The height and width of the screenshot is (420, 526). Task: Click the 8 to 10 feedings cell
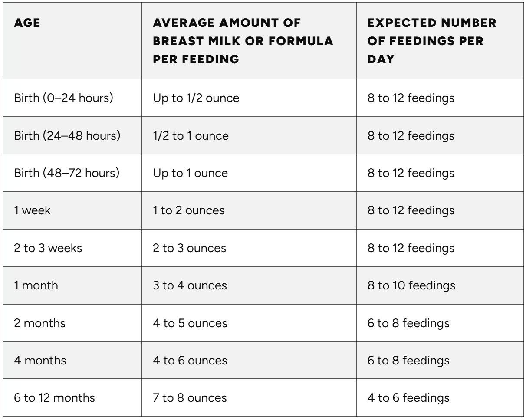(411, 286)
